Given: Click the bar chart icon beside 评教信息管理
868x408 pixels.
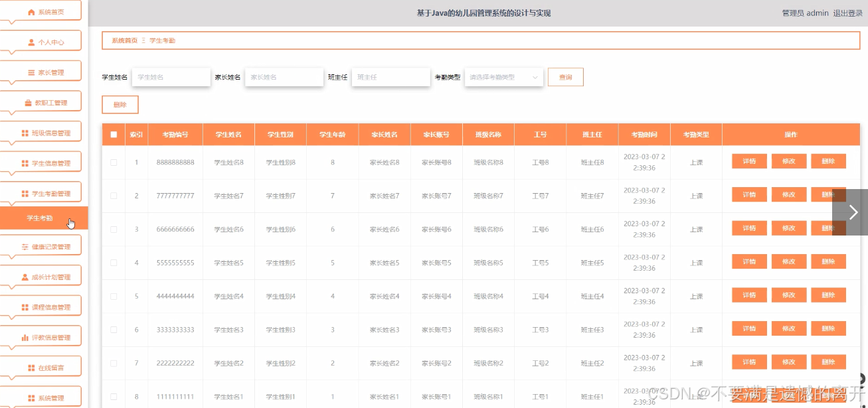Looking at the screenshot, I should click(x=25, y=338).
